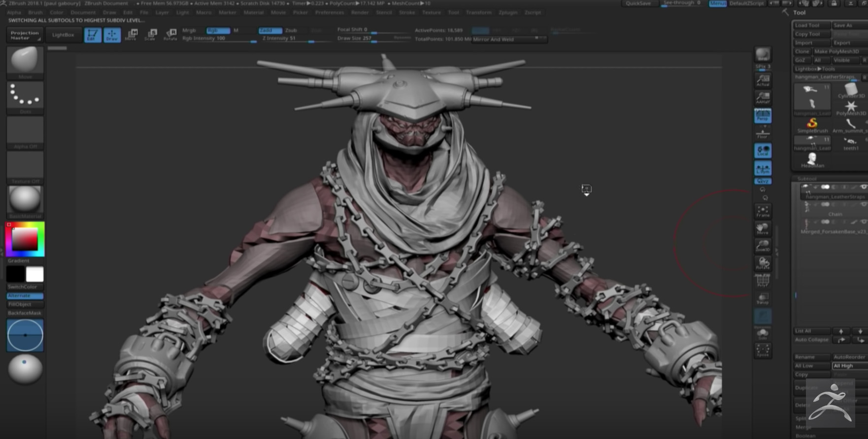Screen dimensions: 868x439
Task: Toggle Local symmetry button
Action: click(763, 151)
